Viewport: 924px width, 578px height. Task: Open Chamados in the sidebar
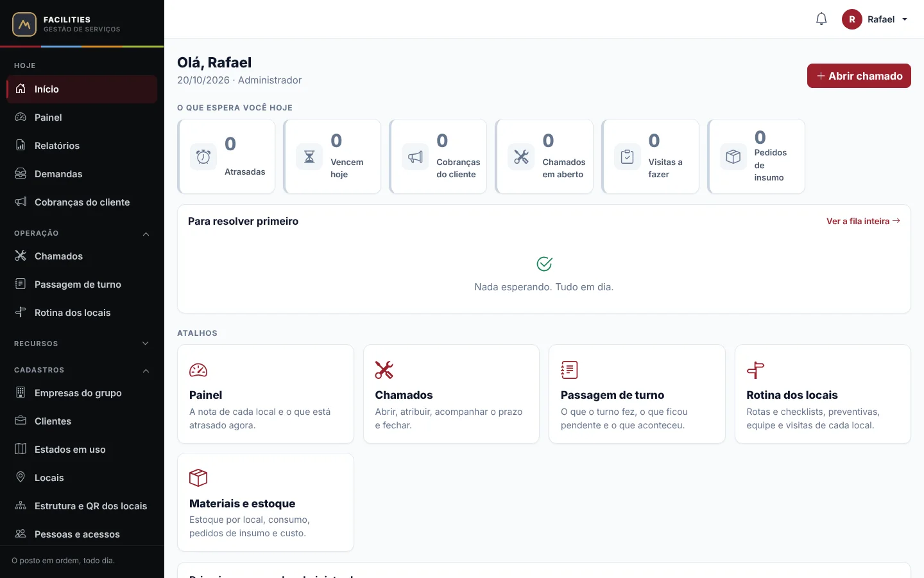(x=82, y=256)
